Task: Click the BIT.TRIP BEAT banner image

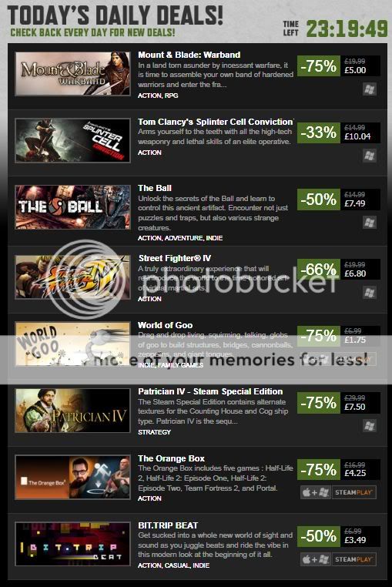Action: pos(72,544)
